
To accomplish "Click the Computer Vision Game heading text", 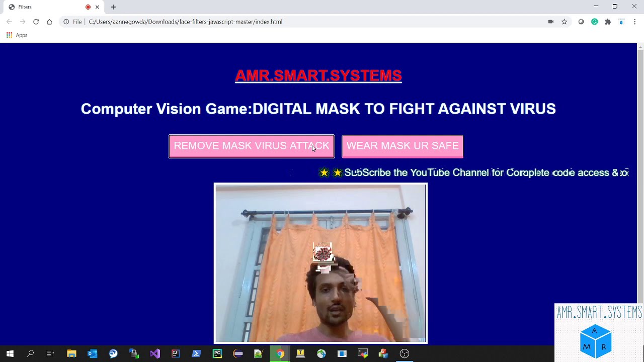I will tap(318, 109).
